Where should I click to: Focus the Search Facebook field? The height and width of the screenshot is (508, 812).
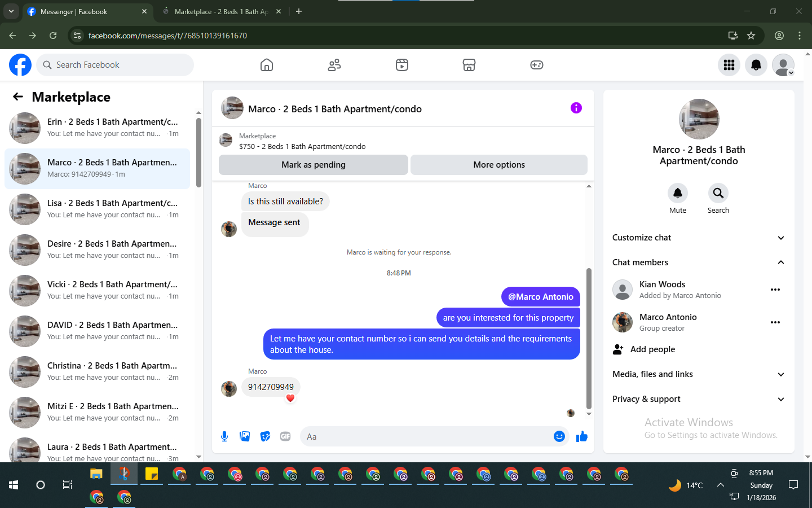[115, 65]
